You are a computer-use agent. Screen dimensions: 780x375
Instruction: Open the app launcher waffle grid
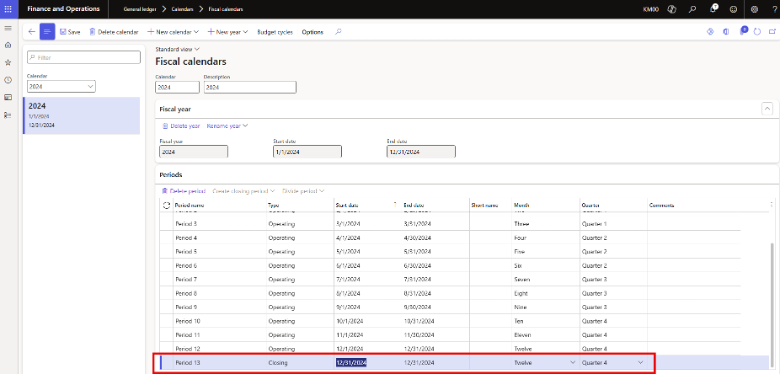[9, 9]
